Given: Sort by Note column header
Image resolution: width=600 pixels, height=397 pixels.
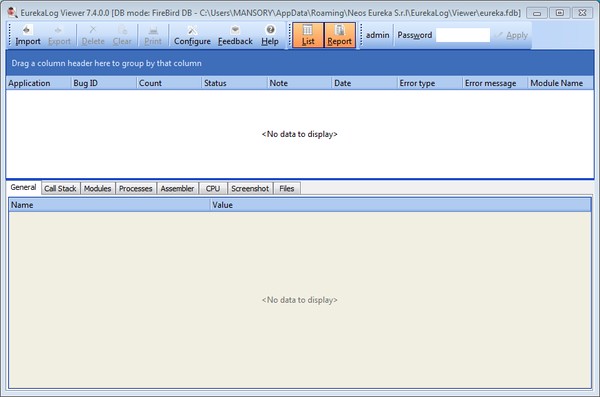Looking at the screenshot, I should (299, 83).
